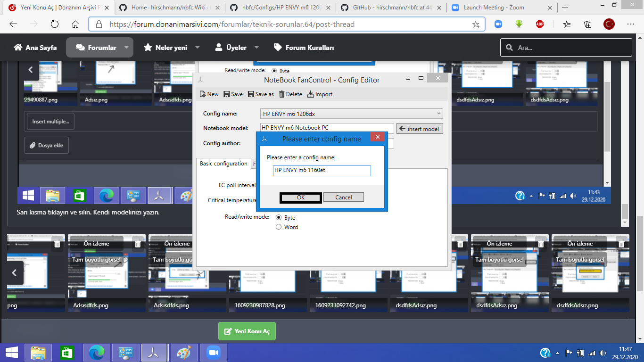Viewport: 644px width, 362px height.
Task: Open the green download arrow extension
Action: 519,25
